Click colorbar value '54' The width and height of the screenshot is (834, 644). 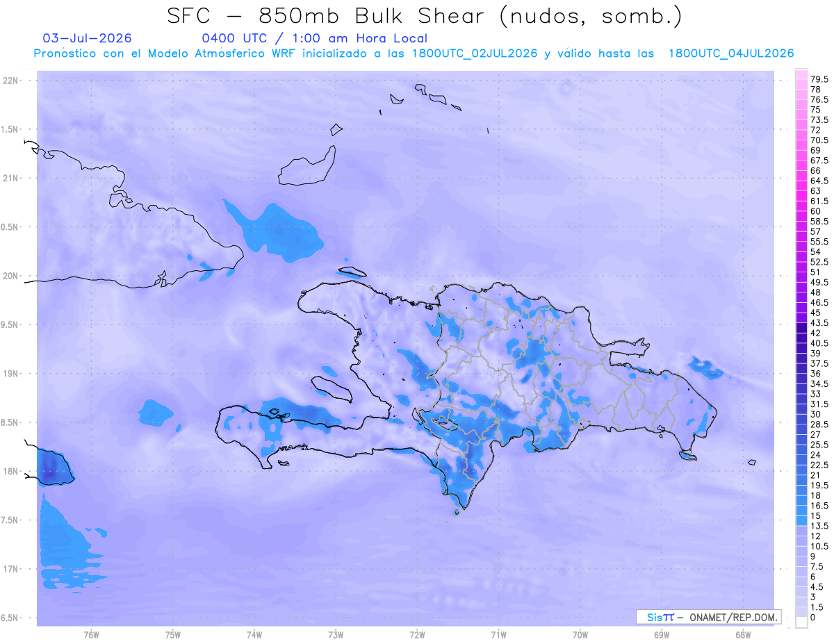pyautogui.click(x=816, y=251)
